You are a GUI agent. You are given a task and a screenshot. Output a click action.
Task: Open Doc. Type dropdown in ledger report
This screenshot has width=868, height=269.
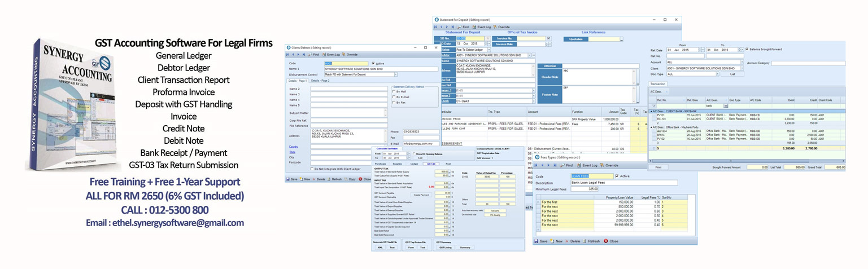(x=717, y=74)
